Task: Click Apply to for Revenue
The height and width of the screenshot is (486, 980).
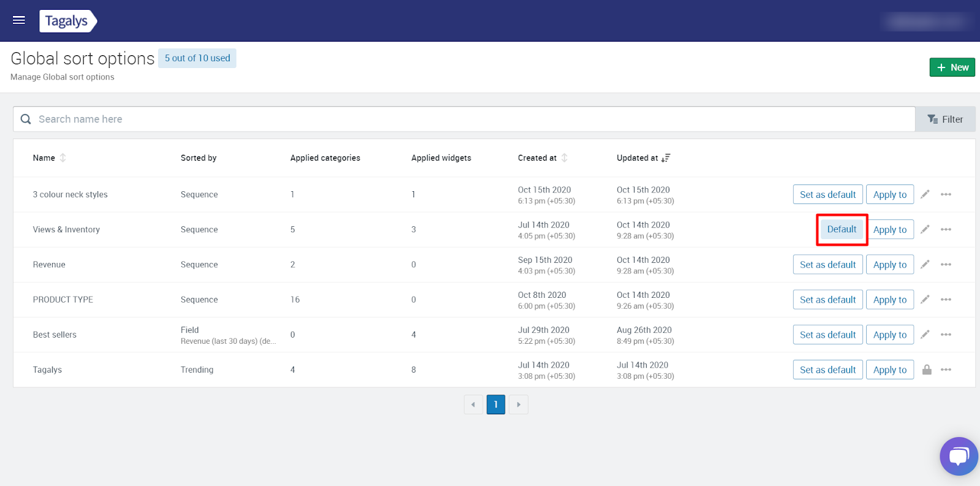Action: [890, 265]
